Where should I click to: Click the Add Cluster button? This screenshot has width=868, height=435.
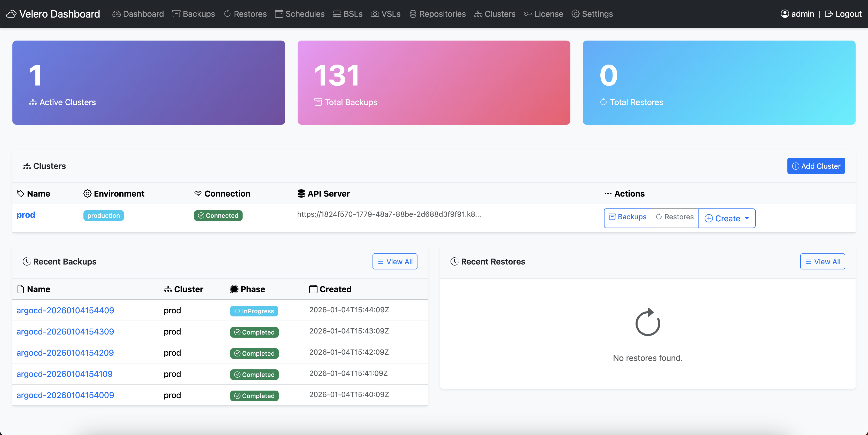tap(816, 166)
